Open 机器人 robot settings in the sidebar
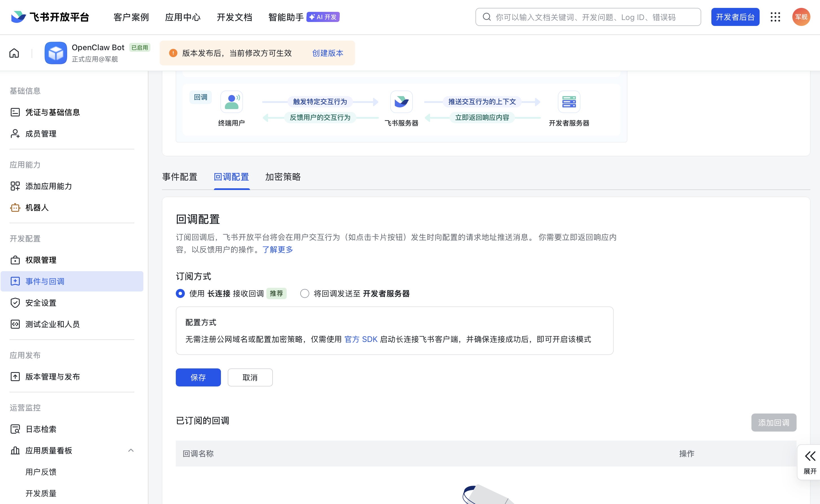The height and width of the screenshot is (504, 820). (37, 208)
